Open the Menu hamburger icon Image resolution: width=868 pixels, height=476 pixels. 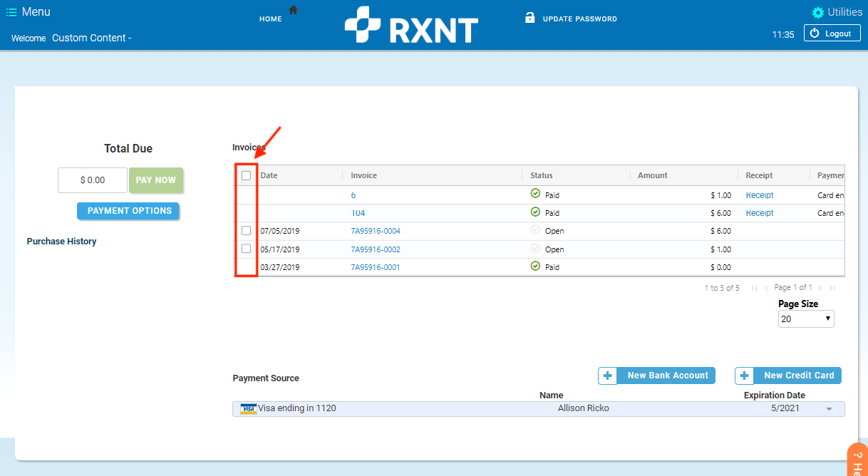11,12
